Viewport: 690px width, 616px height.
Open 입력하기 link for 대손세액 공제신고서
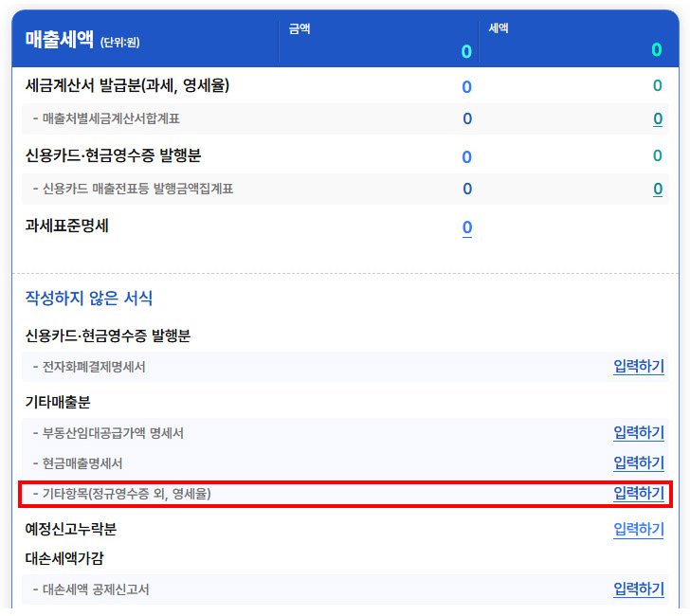639,589
